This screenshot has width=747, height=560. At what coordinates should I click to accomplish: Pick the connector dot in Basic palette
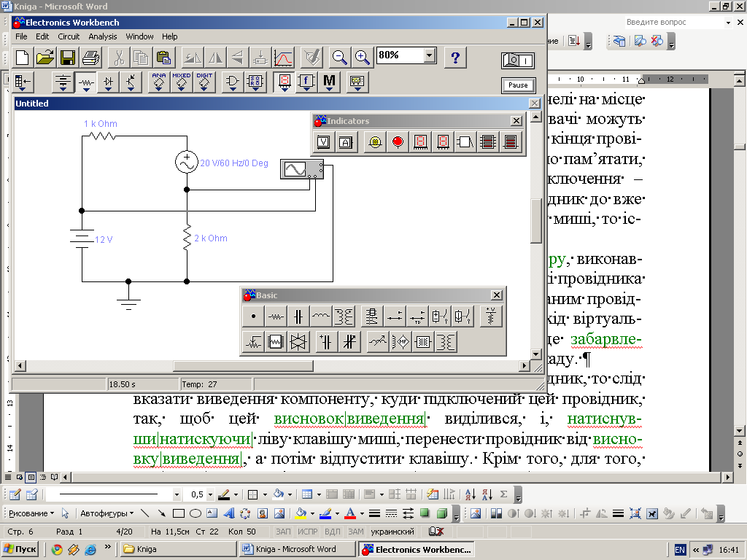tap(253, 316)
